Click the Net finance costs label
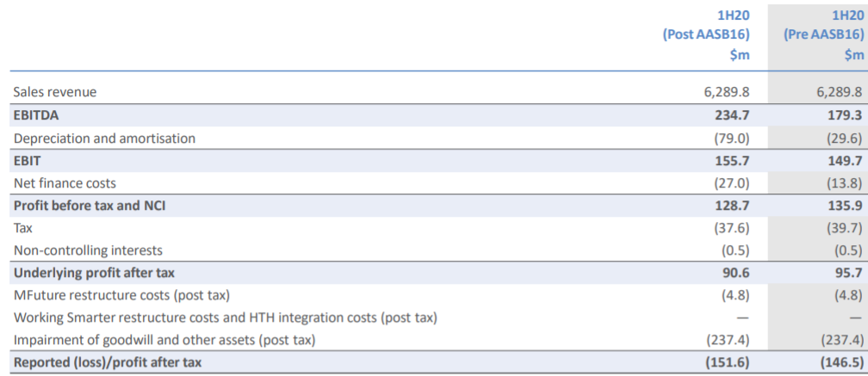This screenshot has height=376, width=868. (65, 182)
